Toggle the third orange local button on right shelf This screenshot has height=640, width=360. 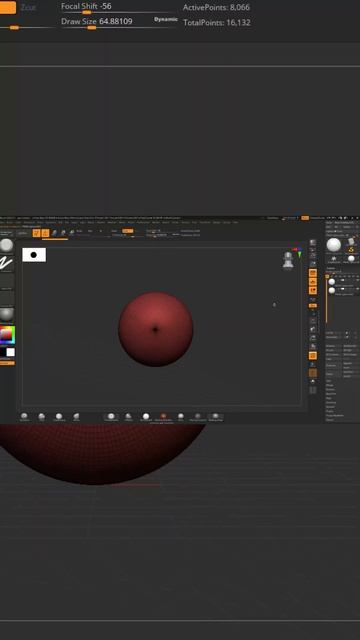pos(313,291)
